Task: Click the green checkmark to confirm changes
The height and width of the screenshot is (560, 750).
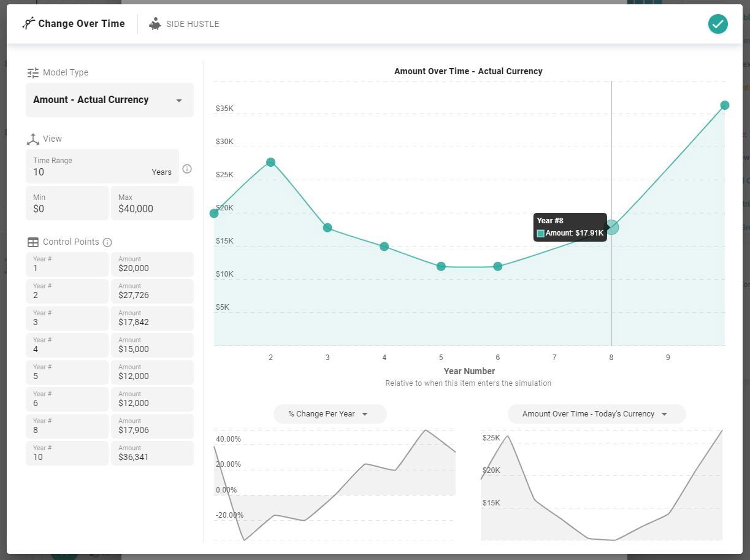Action: pyautogui.click(x=717, y=23)
